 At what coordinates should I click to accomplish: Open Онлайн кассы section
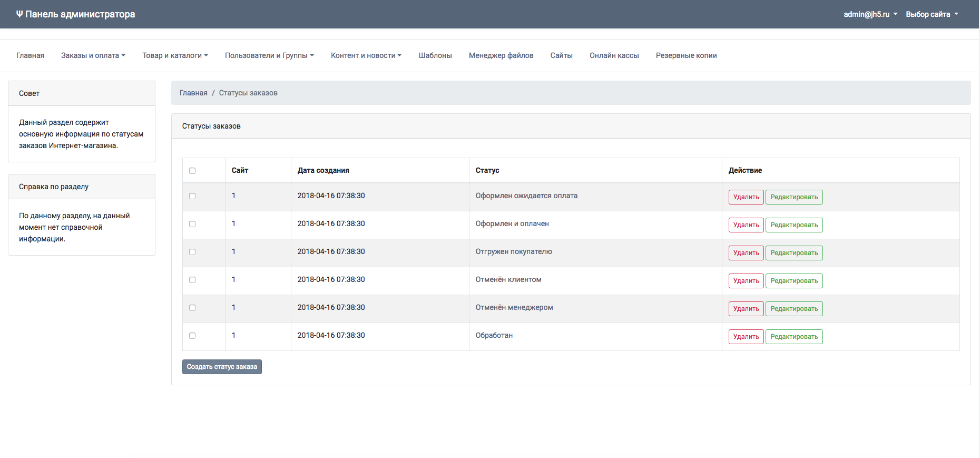pyautogui.click(x=614, y=55)
